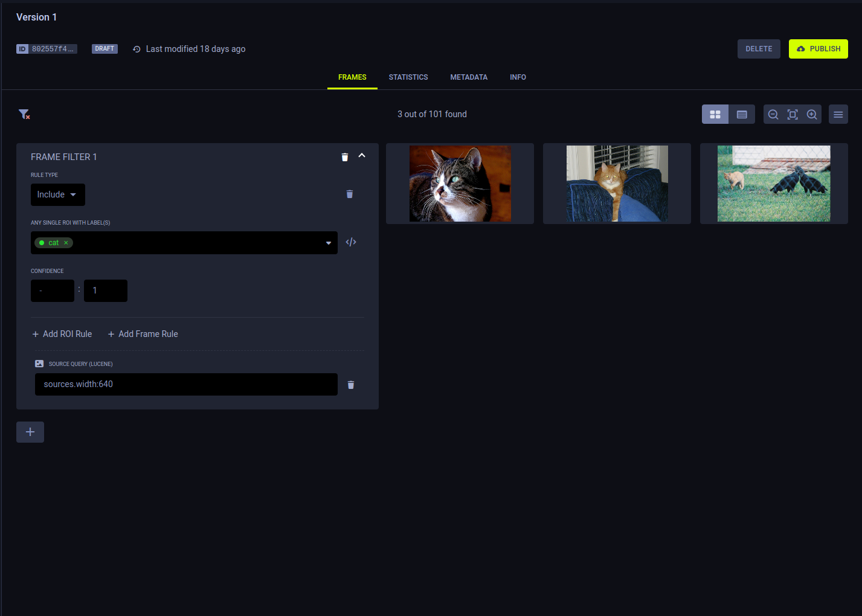The width and height of the screenshot is (862, 616).
Task: Open the METADATA tab
Action: point(469,77)
